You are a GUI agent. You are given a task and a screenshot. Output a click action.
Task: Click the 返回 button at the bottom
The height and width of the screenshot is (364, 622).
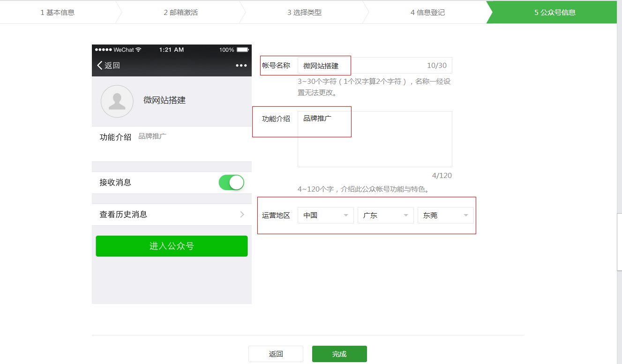tap(276, 354)
